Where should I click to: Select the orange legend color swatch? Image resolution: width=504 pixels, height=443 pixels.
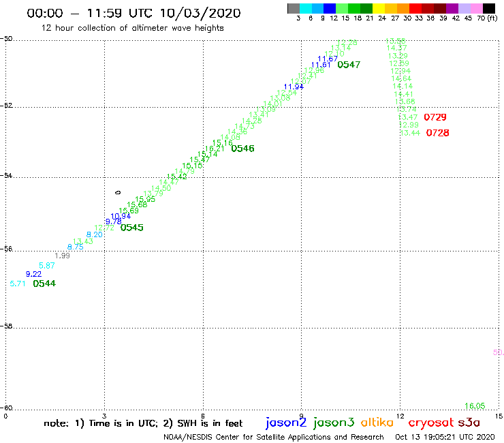point(403,8)
